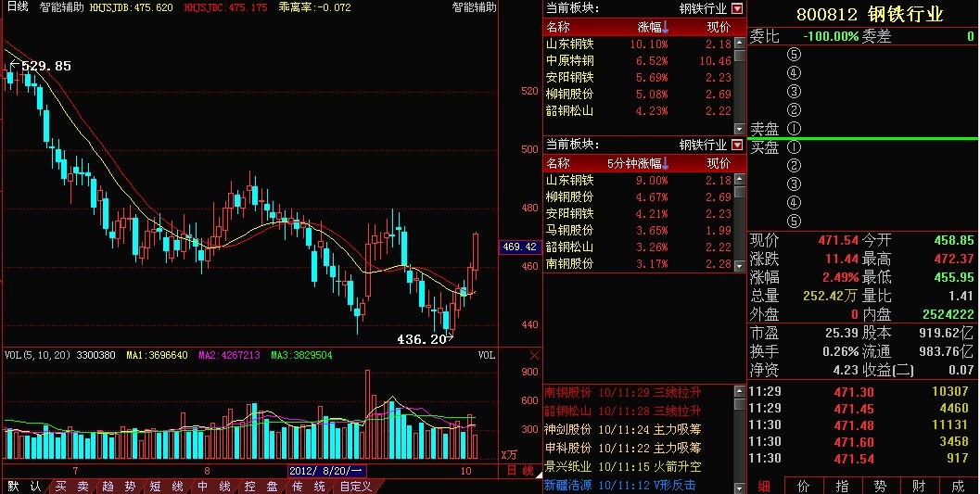The image size is (980, 494).
Task: Click the VOL label right of volume header
Action: click(x=487, y=355)
